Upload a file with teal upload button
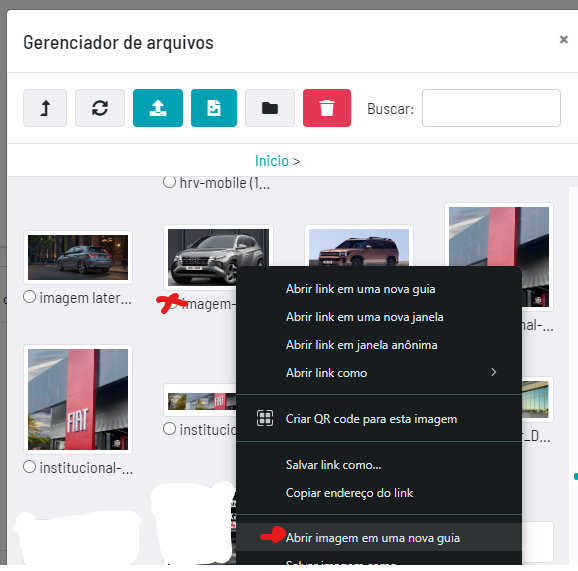Screen dimensions: 578x571 pos(158,108)
